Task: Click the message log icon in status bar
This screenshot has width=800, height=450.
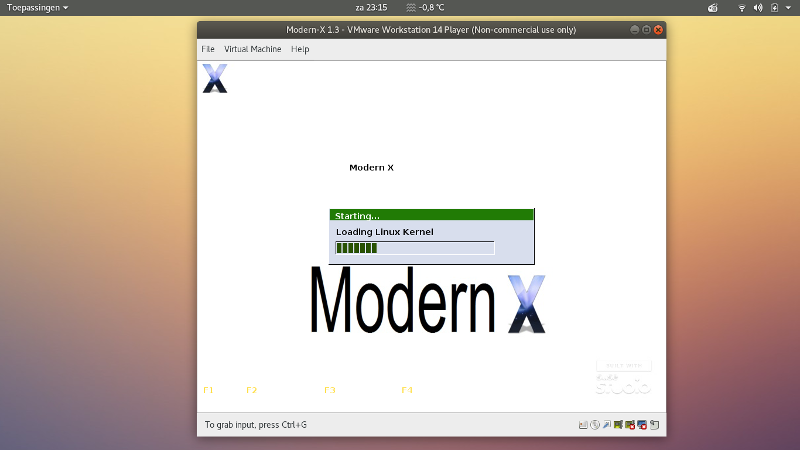Action: (655, 424)
